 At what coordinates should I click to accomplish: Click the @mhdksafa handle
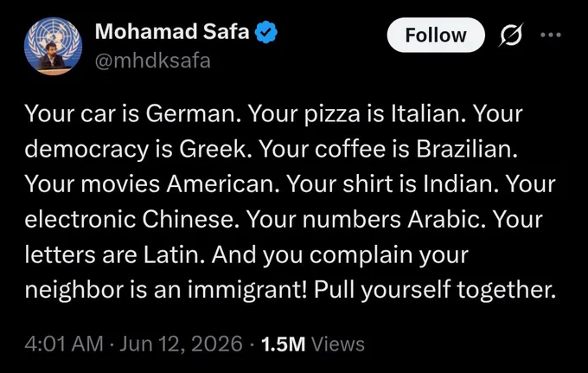[x=153, y=61]
